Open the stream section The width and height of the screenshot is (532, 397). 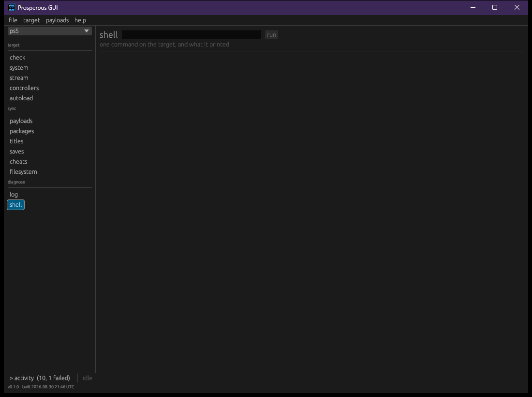(x=19, y=78)
